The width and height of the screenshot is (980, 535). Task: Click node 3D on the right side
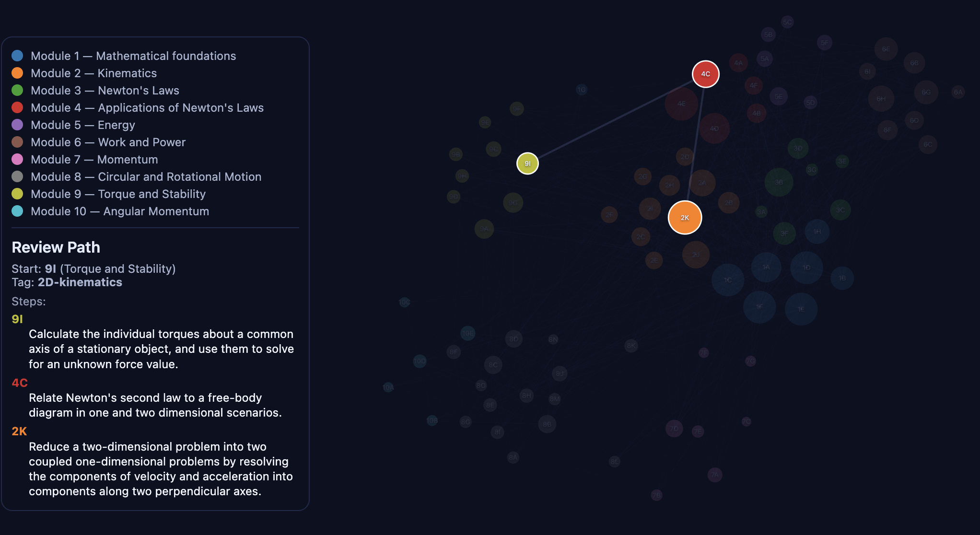click(x=798, y=148)
